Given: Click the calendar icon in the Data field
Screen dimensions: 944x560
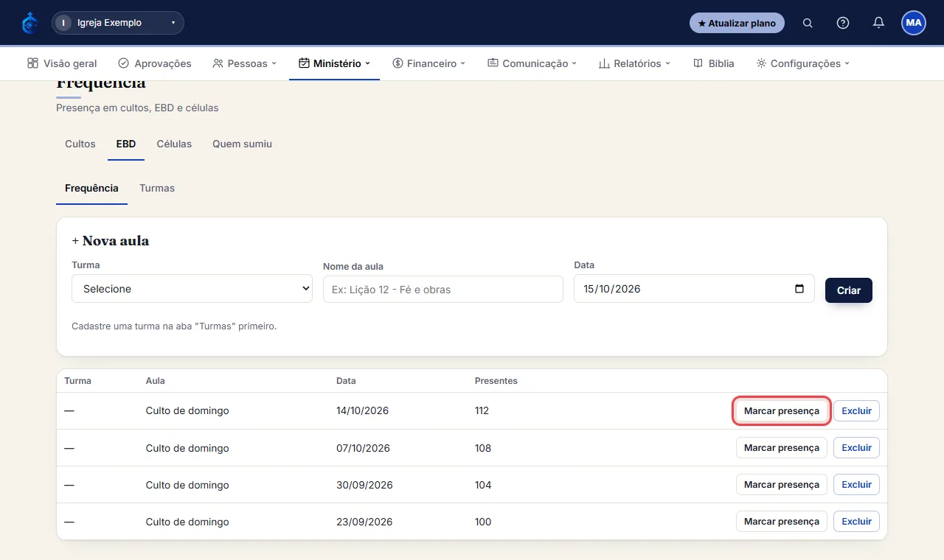Looking at the screenshot, I should coord(799,289).
